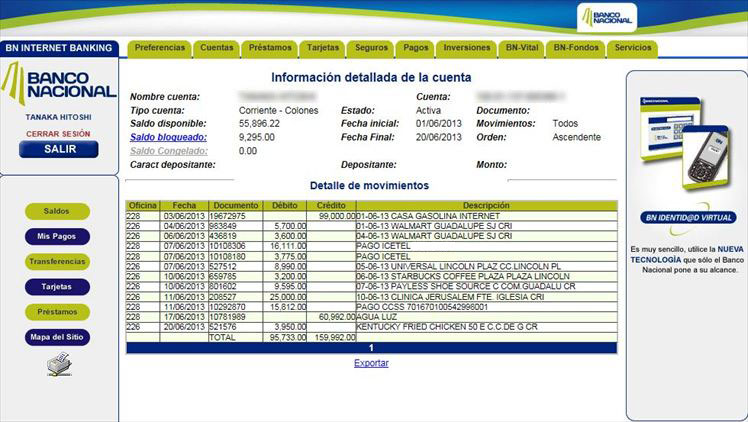
Task: Click the Ascendente order value
Action: 577,137
